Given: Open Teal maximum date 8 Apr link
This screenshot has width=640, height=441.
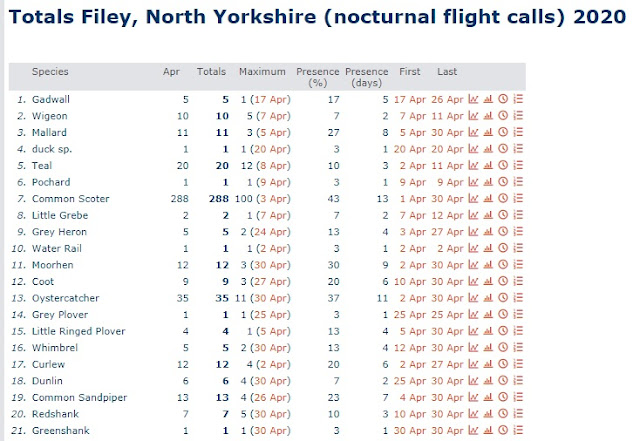Looking at the screenshot, I should pos(279,164).
